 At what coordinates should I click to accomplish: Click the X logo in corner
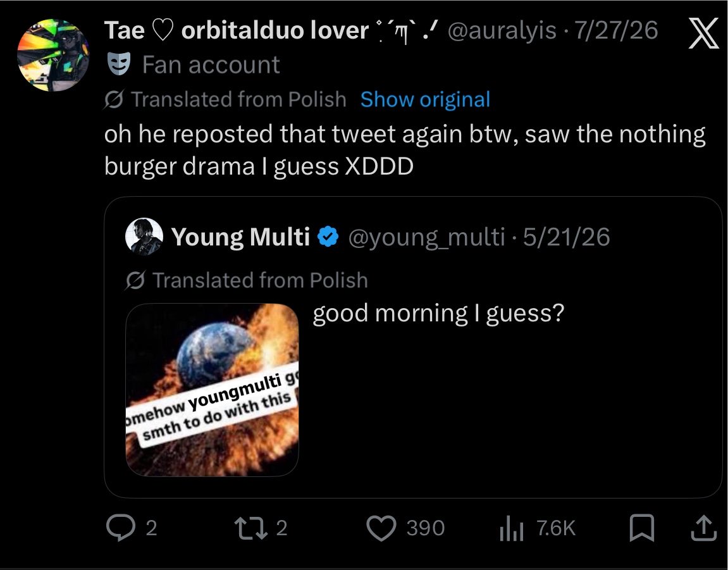[x=703, y=33]
